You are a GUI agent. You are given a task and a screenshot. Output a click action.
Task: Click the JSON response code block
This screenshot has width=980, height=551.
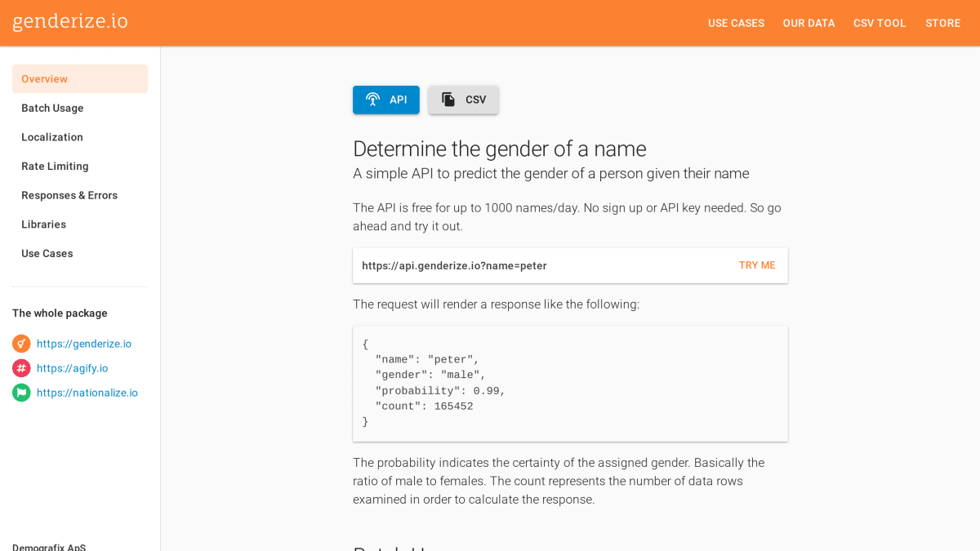[570, 384]
